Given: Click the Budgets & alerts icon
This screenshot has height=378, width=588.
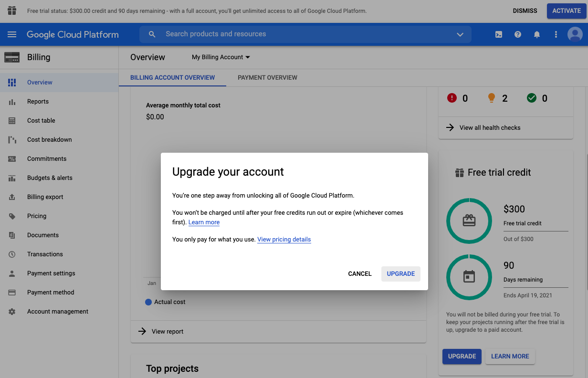Looking at the screenshot, I should (12, 178).
